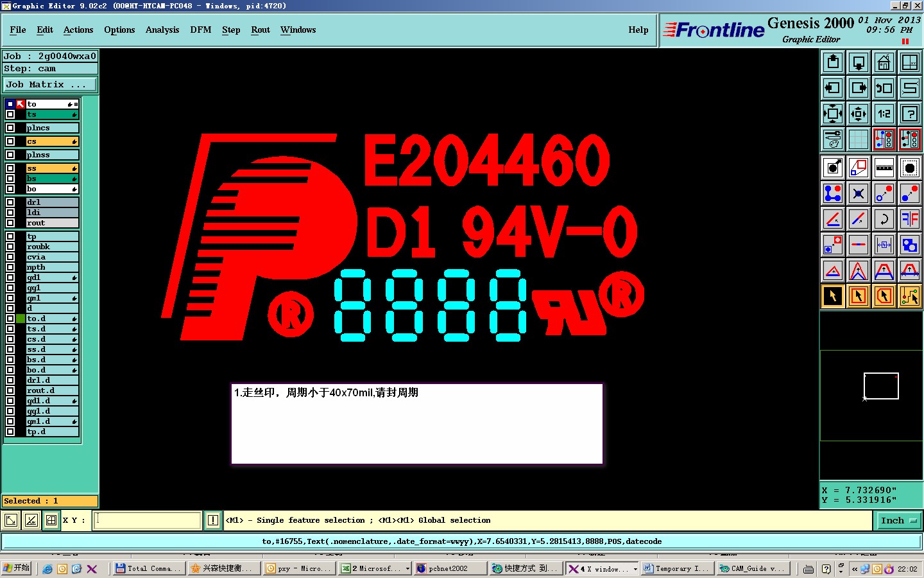Click the white Chinese note text box
924x578 pixels.
417,424
